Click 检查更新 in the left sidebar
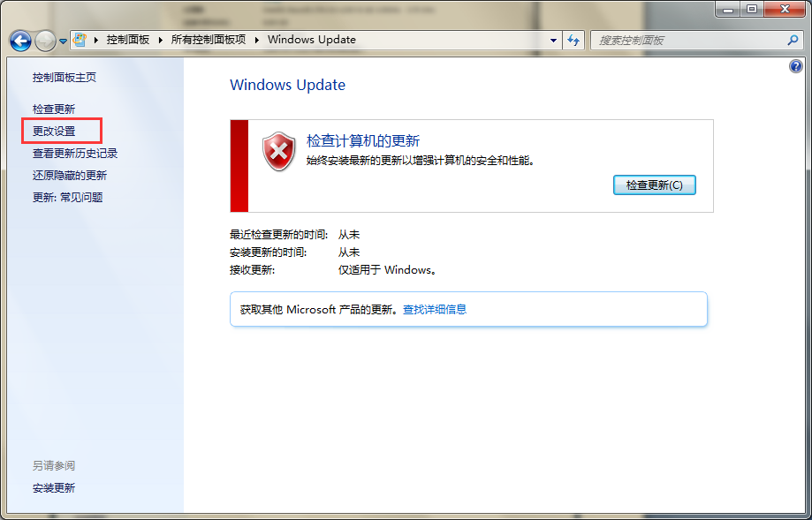This screenshot has height=520, width=812. [54, 109]
